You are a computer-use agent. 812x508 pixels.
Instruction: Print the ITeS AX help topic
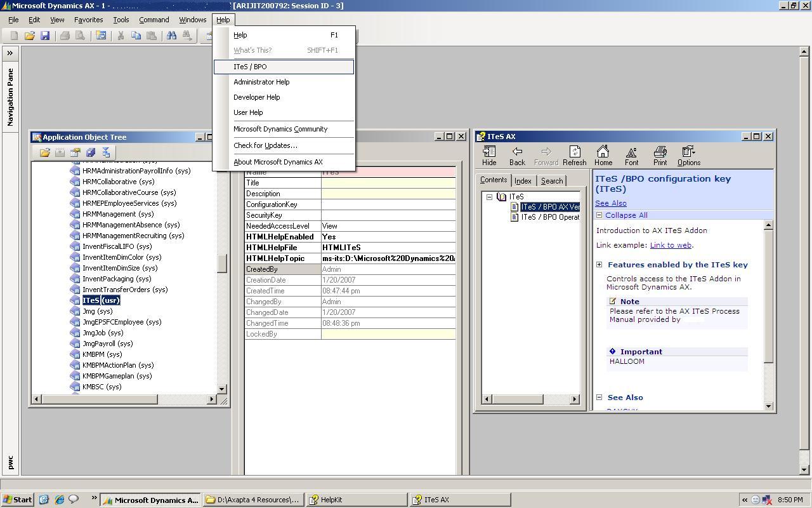[x=660, y=156]
